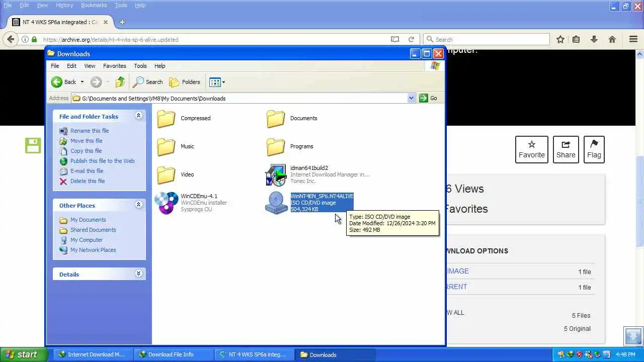This screenshot has height=362, width=644.
Task: Click the Firefox search box
Action: tap(487, 39)
